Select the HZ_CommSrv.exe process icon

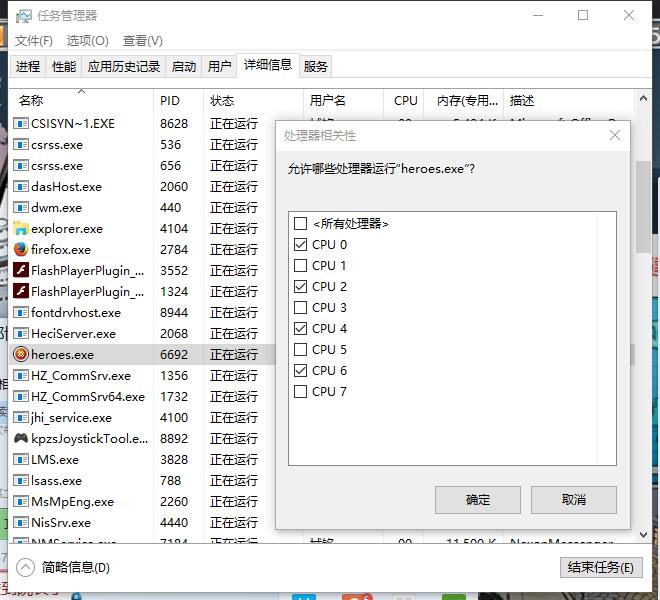[21, 376]
